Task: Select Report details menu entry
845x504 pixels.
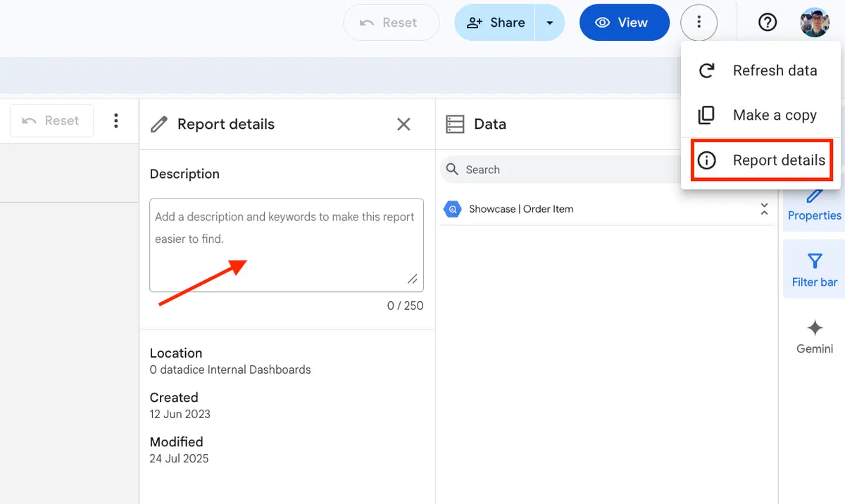Action: [x=761, y=160]
